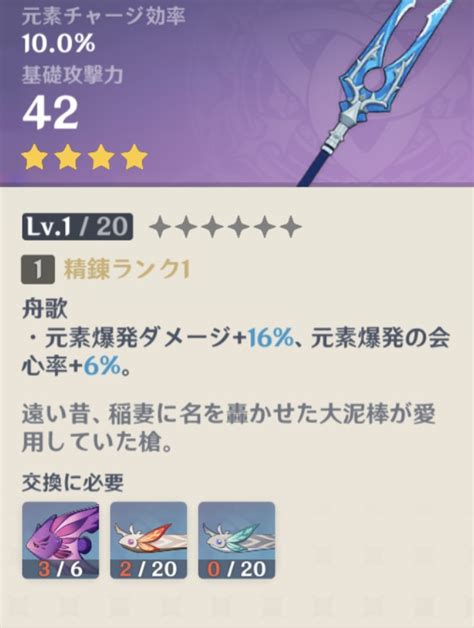
Task: Click the 精錬ランク1 refinement label
Action: coord(127,270)
